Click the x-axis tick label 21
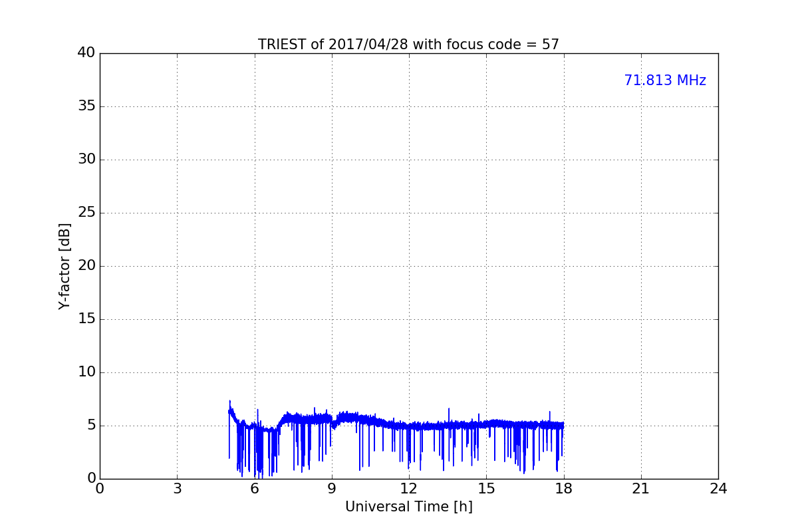Screen dimensions: 798x532 [641, 489]
